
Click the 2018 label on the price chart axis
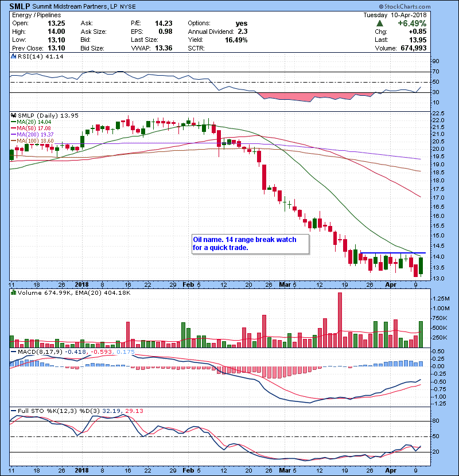[x=81, y=285]
